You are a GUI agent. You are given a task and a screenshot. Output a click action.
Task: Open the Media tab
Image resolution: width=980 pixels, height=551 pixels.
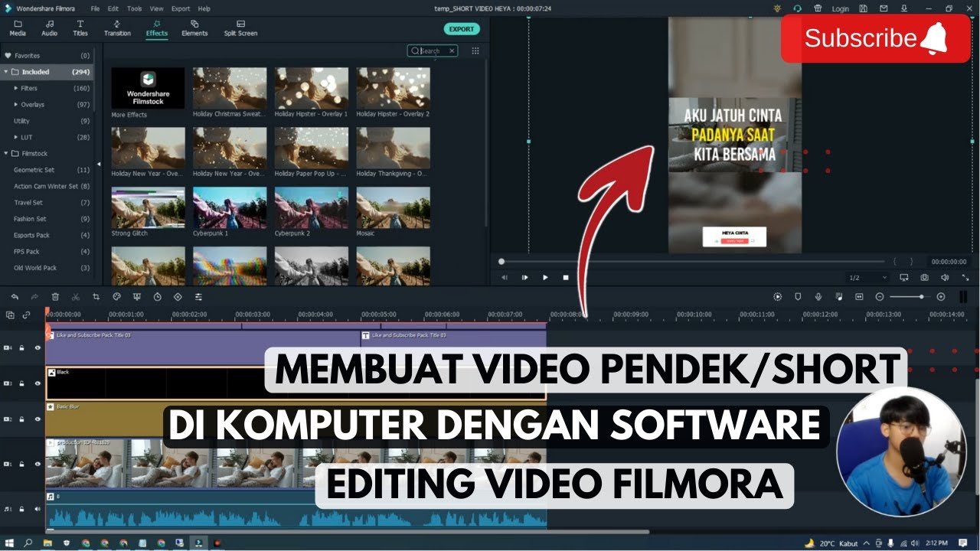(x=18, y=28)
